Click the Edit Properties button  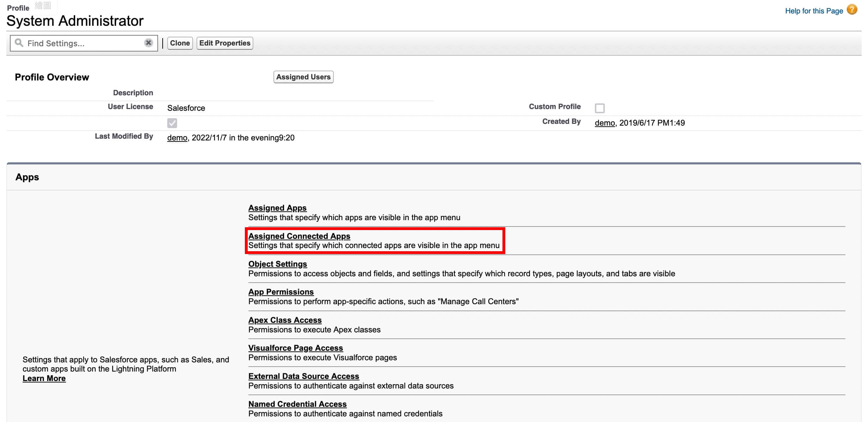(225, 43)
